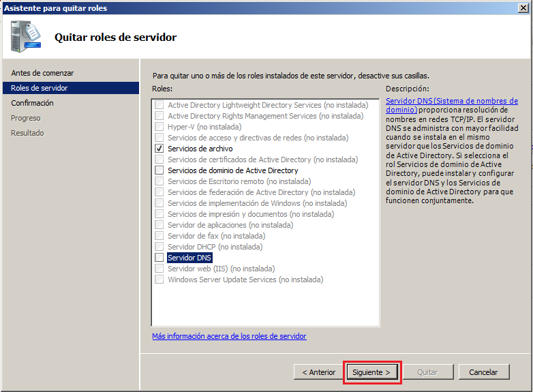533x392 pixels.
Task: Select Servicios de archivo role label
Action: click(x=200, y=149)
